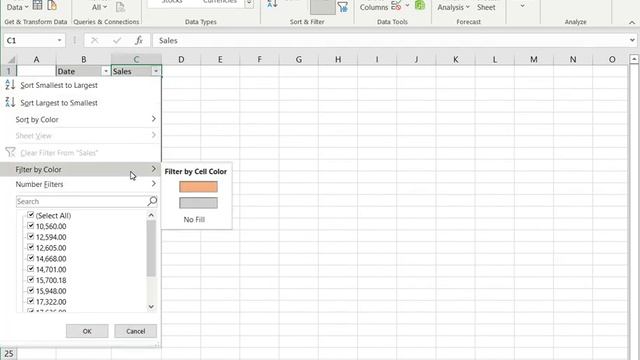Image resolution: width=640 pixels, height=360 pixels.
Task: Select cell A1
Action: pos(36,71)
